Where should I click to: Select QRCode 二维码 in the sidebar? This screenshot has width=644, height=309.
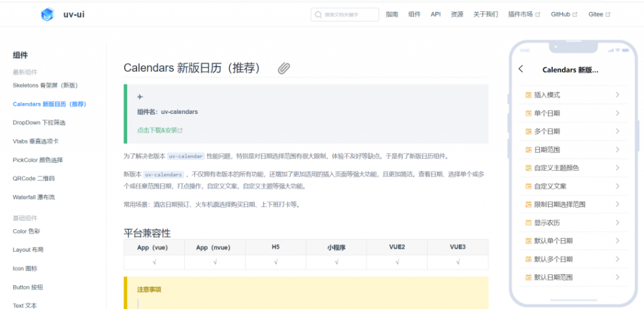point(34,178)
